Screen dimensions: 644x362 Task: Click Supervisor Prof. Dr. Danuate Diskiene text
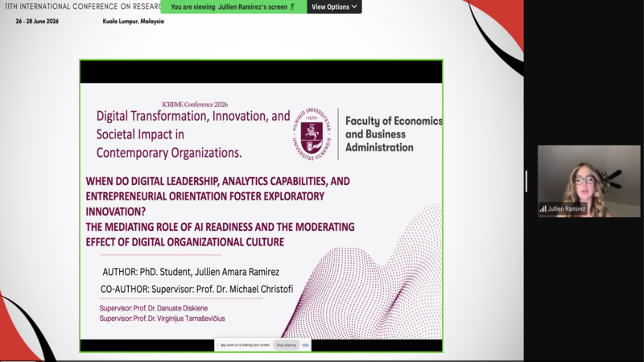[x=153, y=308]
